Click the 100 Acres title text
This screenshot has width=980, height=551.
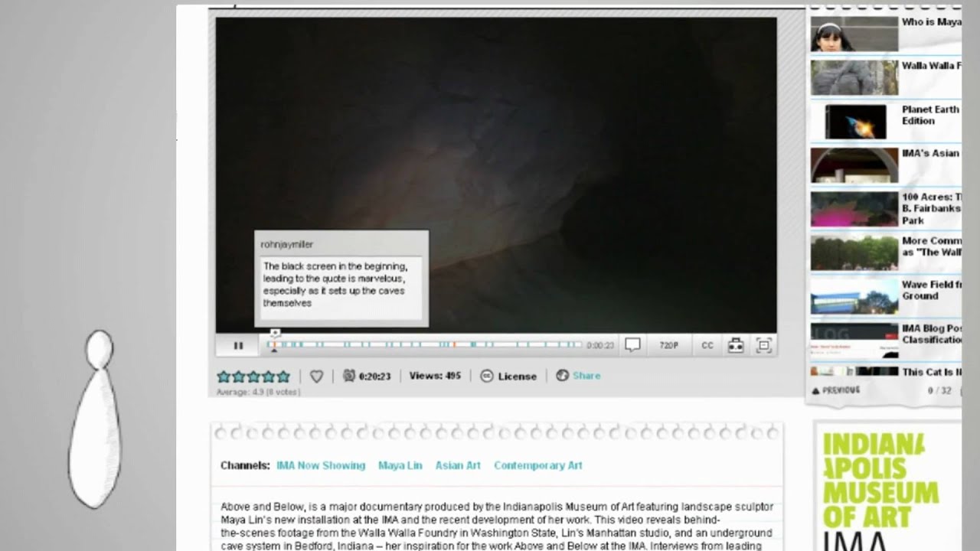pyautogui.click(x=931, y=208)
